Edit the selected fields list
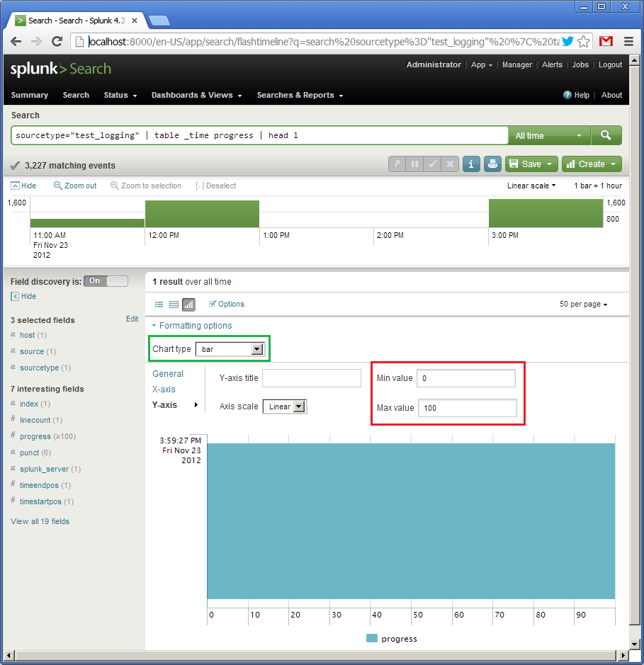 point(132,319)
